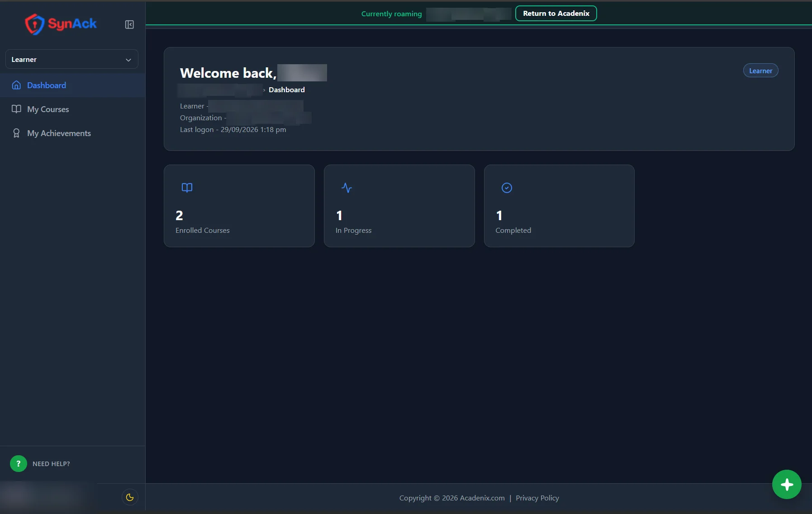Click the Currently roaming label
This screenshot has height=514, width=812.
(391, 14)
